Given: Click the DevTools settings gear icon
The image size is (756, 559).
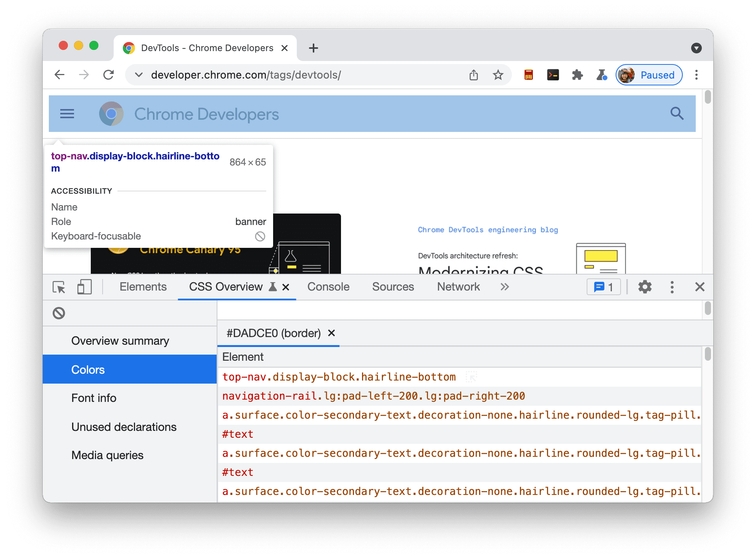Looking at the screenshot, I should coord(644,287).
